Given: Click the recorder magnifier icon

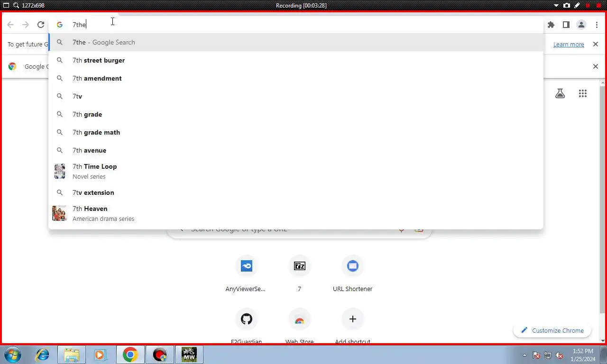Looking at the screenshot, I should point(16,5).
